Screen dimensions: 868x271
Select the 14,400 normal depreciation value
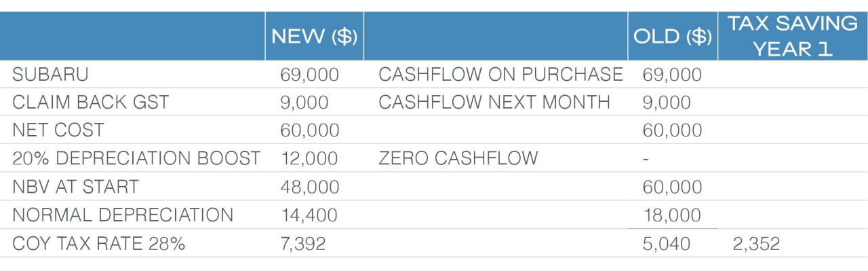click(309, 215)
